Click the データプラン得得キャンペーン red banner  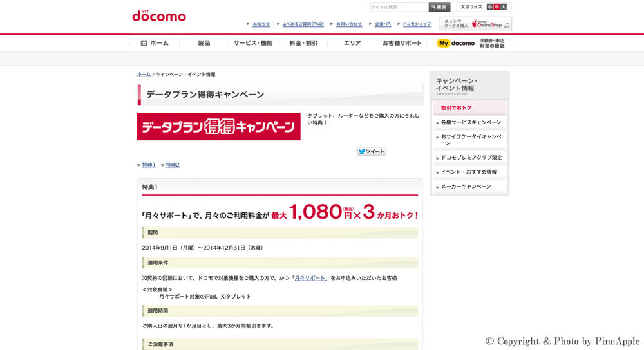point(218,127)
